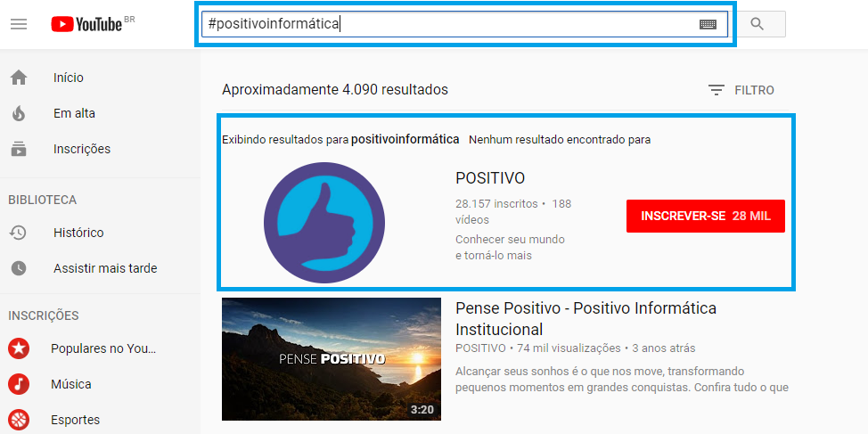Click the Populares no YouTube star icon
The width and height of the screenshot is (868, 434).
pos(19,348)
